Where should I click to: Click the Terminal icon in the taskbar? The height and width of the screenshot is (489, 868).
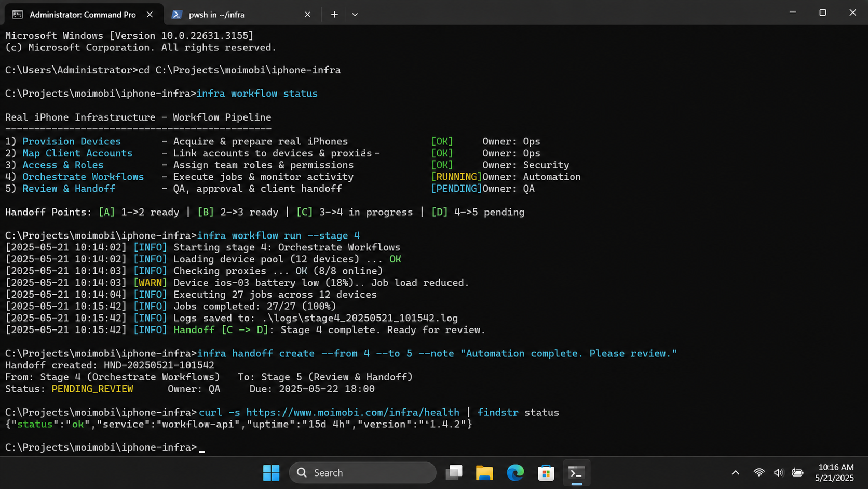click(x=576, y=473)
